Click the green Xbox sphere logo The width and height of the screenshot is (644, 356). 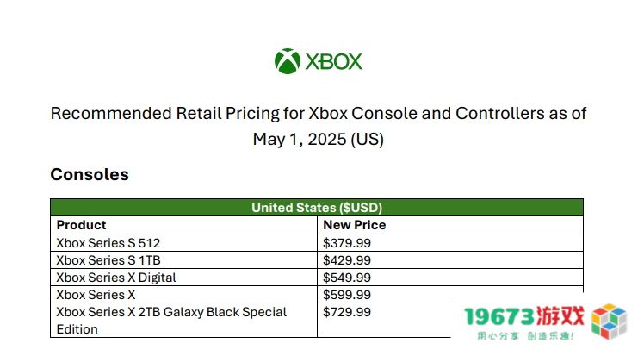tap(288, 61)
